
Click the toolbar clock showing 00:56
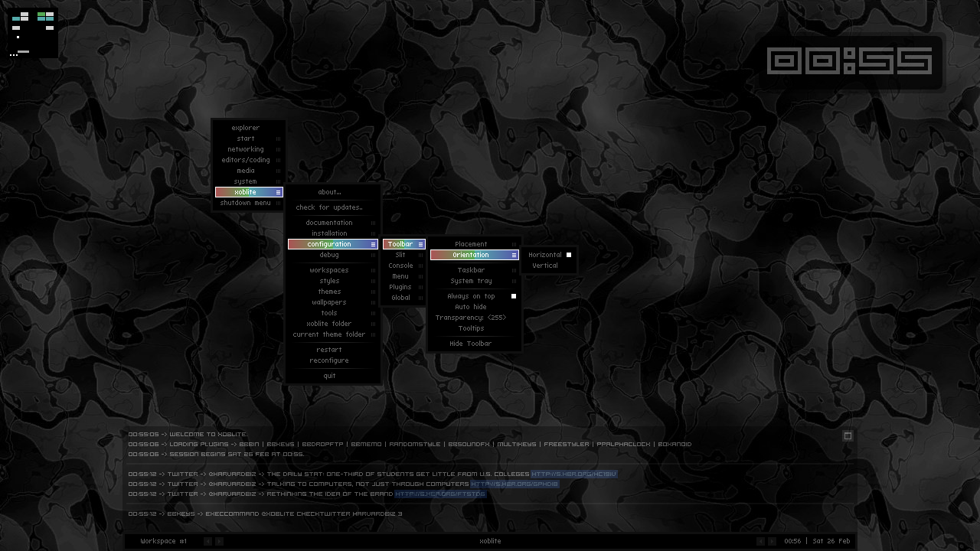click(792, 541)
